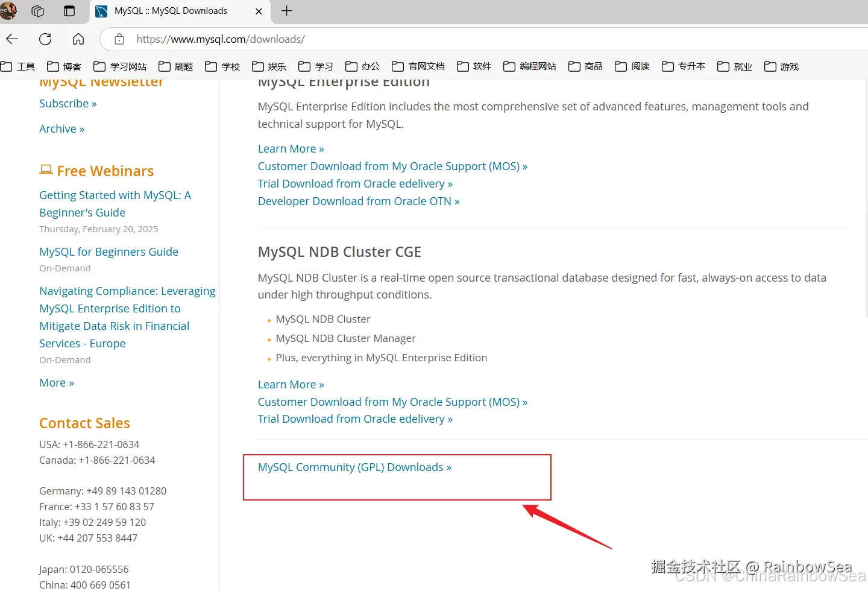Open the browser workspaces icon
This screenshot has height=591, width=868.
tap(37, 11)
